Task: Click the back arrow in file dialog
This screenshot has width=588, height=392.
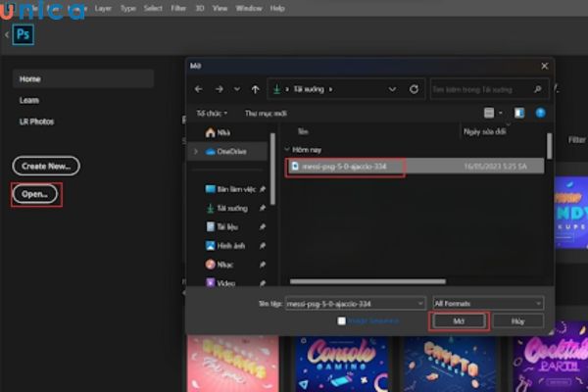Action: (200, 89)
